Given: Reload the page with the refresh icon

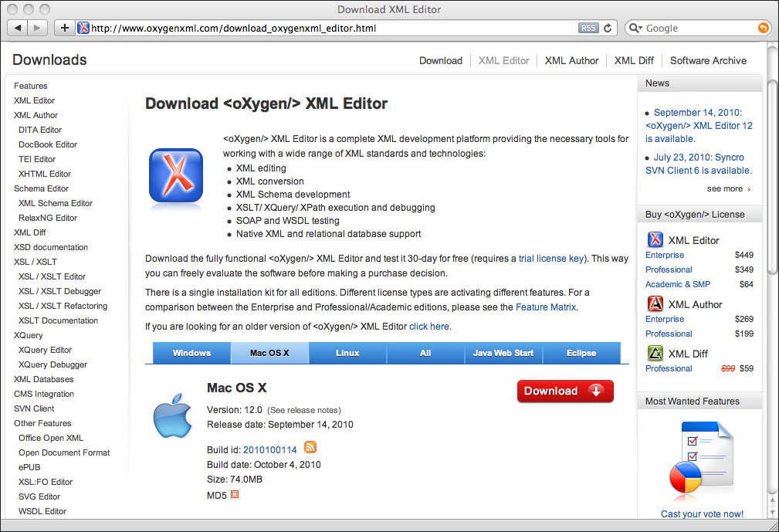Looking at the screenshot, I should tap(608, 28).
